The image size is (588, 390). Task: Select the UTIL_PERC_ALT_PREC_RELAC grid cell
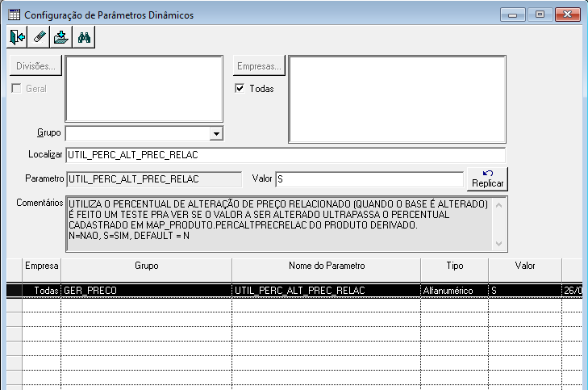click(x=326, y=291)
